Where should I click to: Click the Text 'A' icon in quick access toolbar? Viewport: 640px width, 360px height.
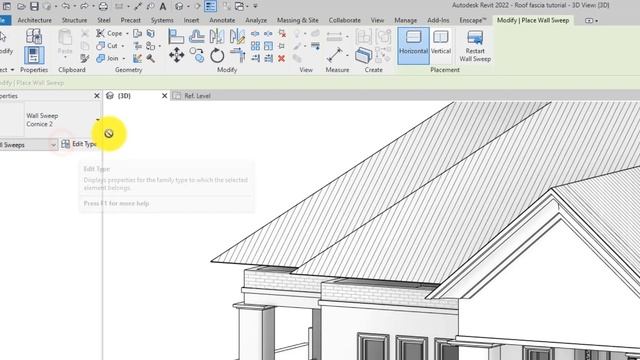(x=163, y=7)
